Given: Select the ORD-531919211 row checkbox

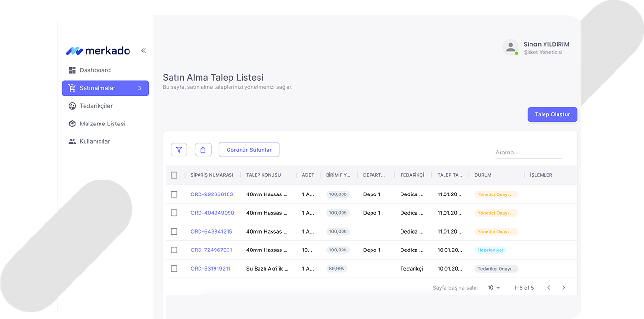Looking at the screenshot, I should [174, 269].
